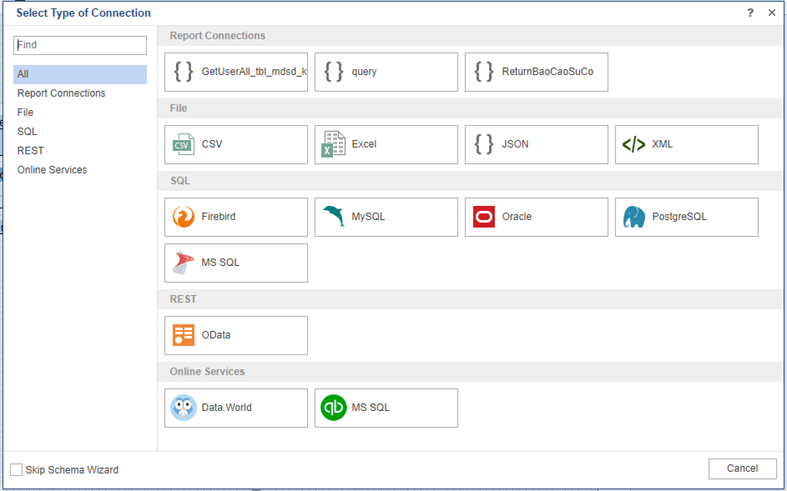Open the help question mark

[750, 13]
